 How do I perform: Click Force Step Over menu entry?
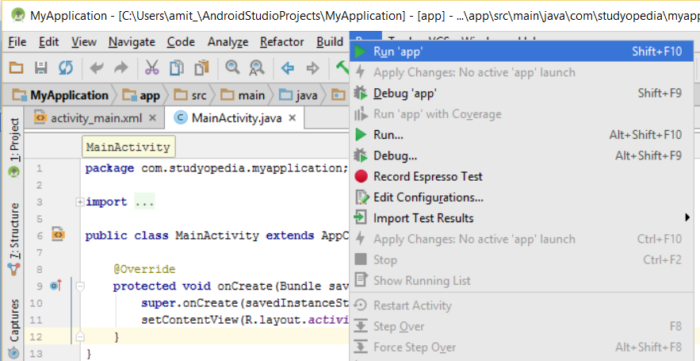(x=521, y=347)
